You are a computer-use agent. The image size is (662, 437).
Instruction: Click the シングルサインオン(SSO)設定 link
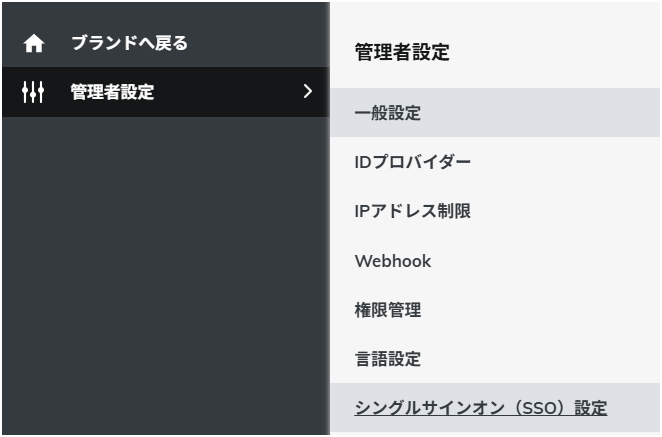pos(480,408)
